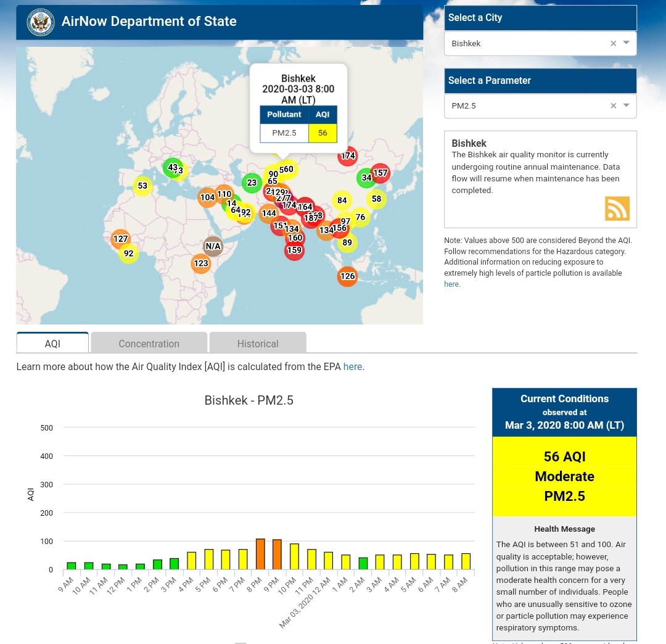
Task: Click the red 157 AQI map marker
Action: tap(380, 173)
